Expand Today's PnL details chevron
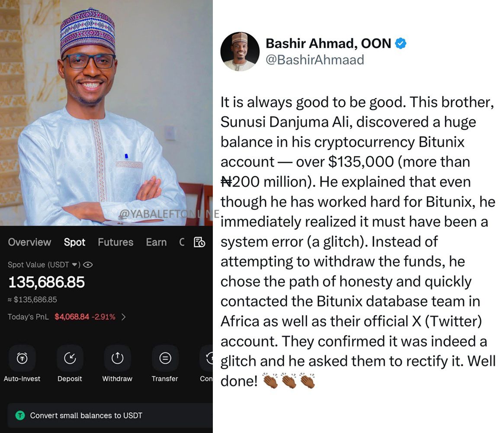This screenshot has width=504, height=433. (124, 317)
